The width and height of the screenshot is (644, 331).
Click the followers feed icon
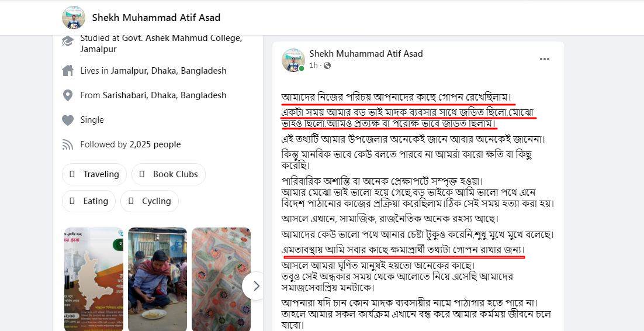pos(68,144)
